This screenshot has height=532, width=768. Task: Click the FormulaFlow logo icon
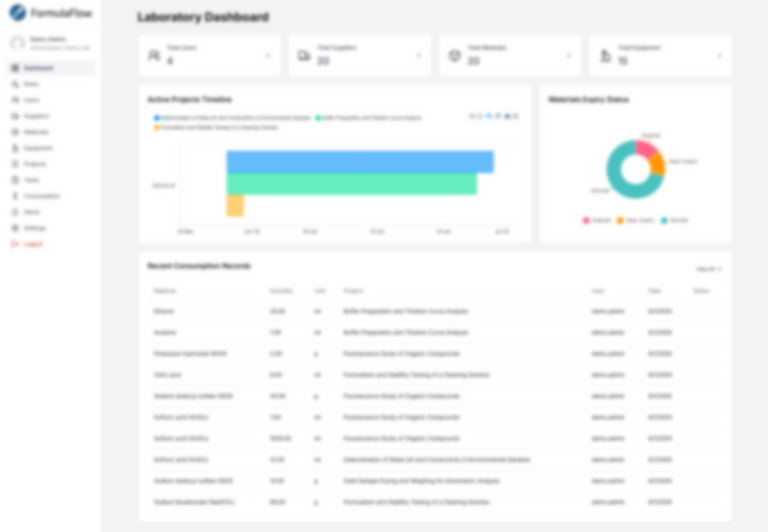point(18,13)
